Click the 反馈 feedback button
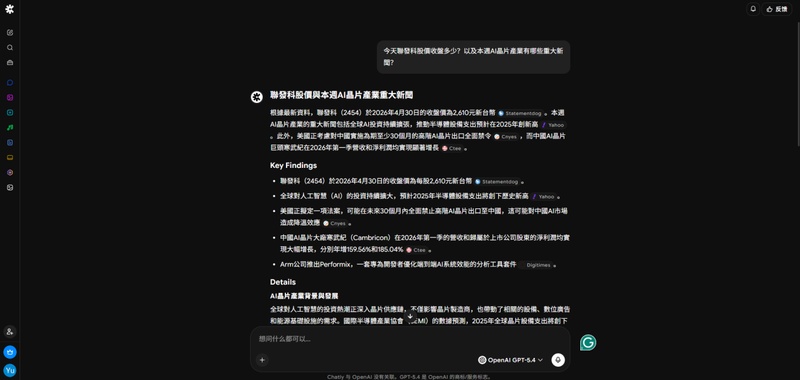 coord(777,9)
